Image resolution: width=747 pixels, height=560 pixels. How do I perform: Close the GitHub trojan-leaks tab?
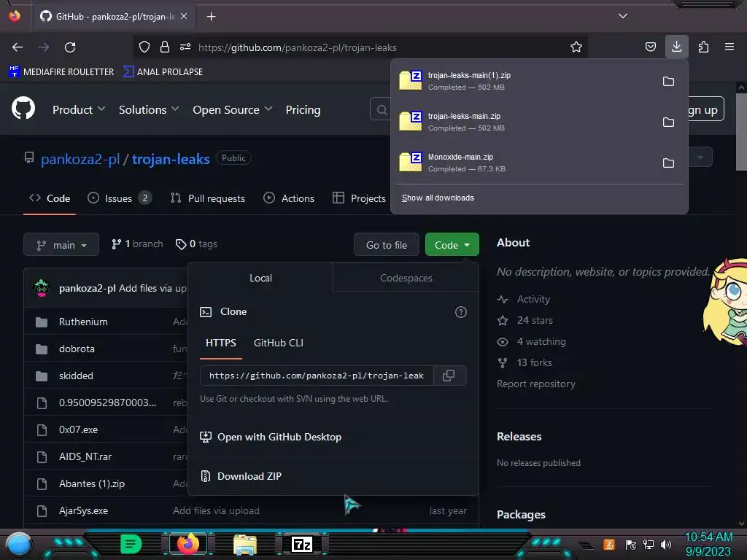click(184, 16)
